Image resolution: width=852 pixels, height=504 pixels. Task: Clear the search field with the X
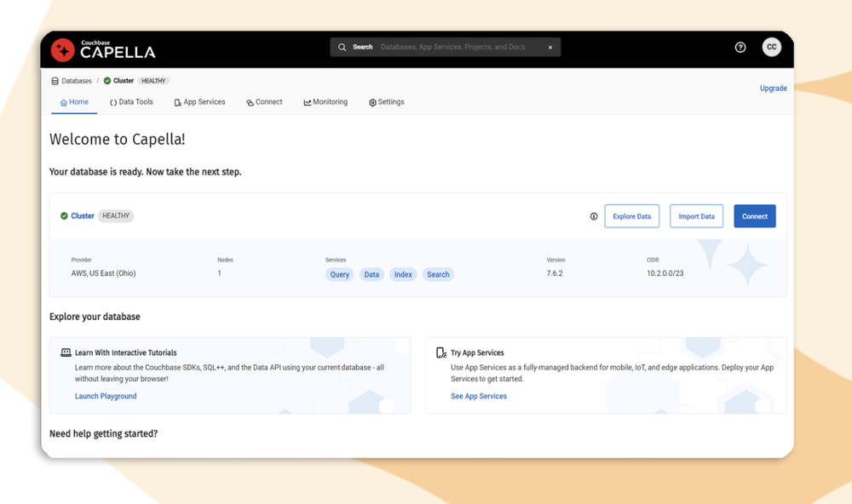click(550, 47)
